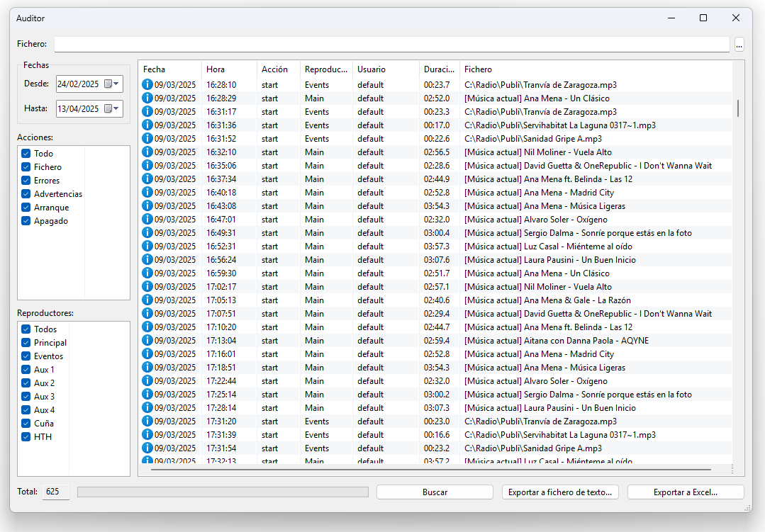The height and width of the screenshot is (532, 765).
Task: Uncheck the Errores action checkbox
Action: point(26,181)
